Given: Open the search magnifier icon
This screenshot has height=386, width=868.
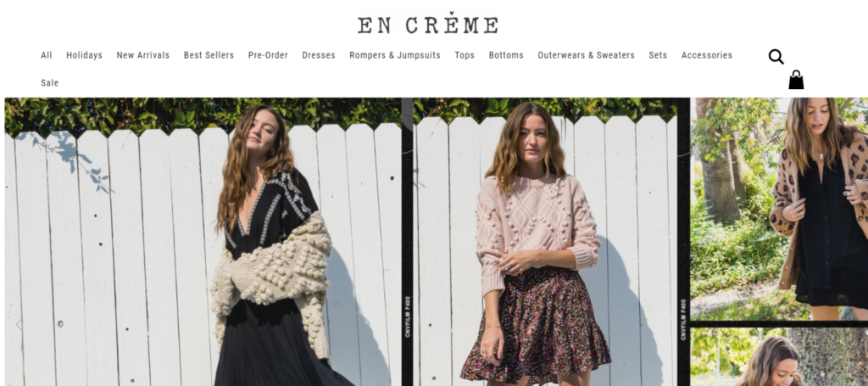Looking at the screenshot, I should tap(776, 57).
